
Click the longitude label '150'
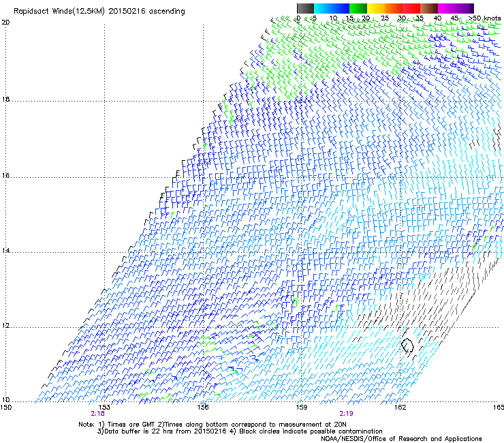coord(6,408)
